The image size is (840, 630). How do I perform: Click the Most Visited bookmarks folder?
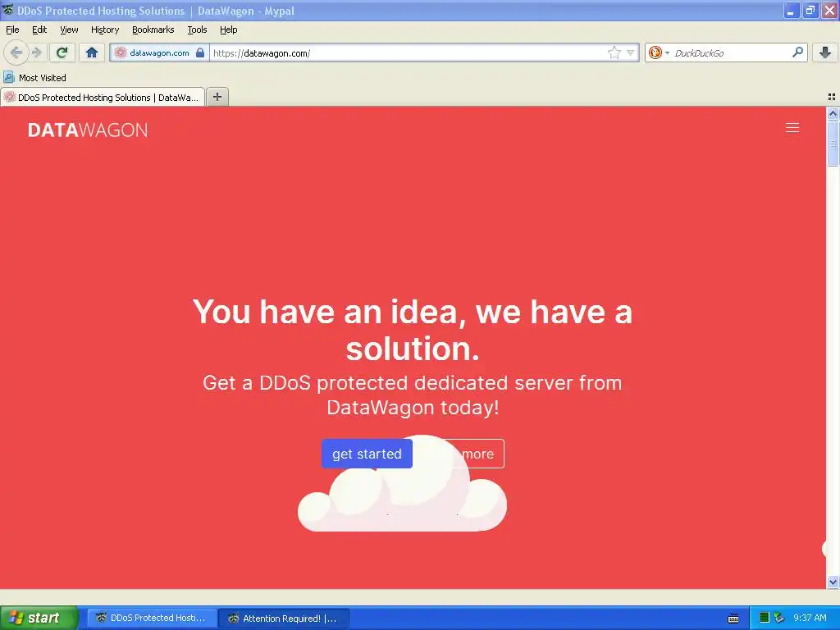click(x=35, y=78)
